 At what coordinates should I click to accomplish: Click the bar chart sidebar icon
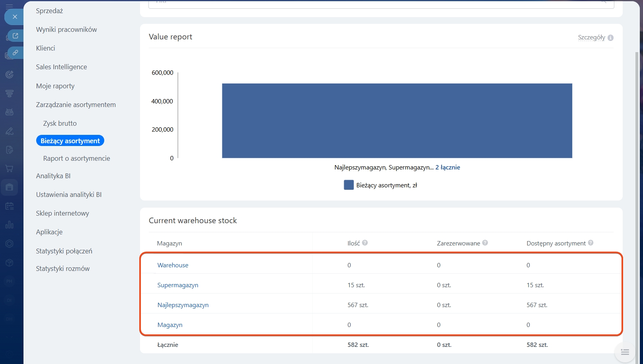point(10,225)
